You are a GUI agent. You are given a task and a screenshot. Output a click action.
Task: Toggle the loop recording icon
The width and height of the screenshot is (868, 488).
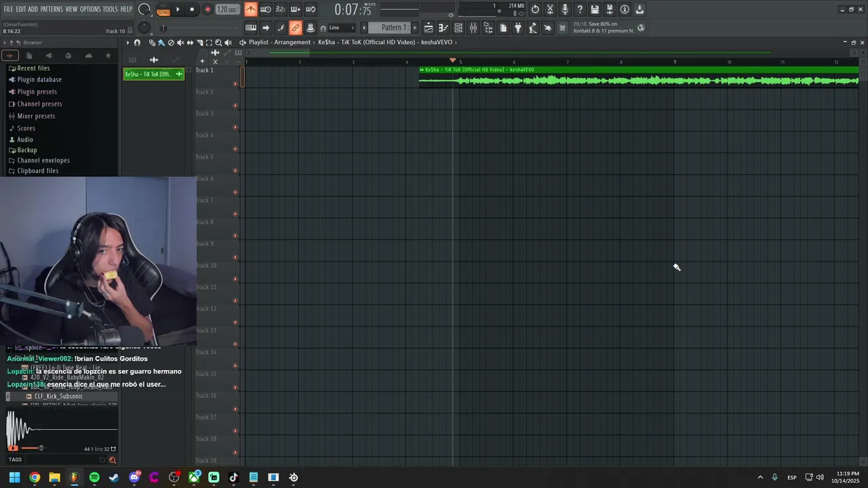click(x=310, y=9)
